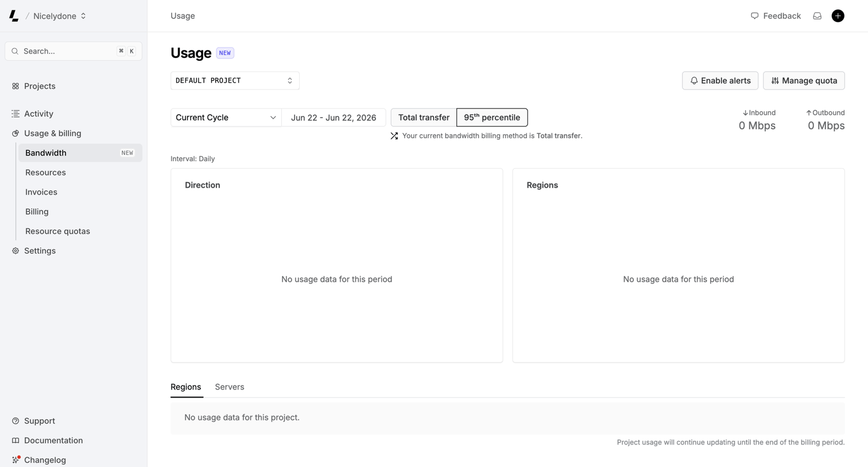Click the Jun 22 - Jun 22, 2026 date range

click(334, 118)
